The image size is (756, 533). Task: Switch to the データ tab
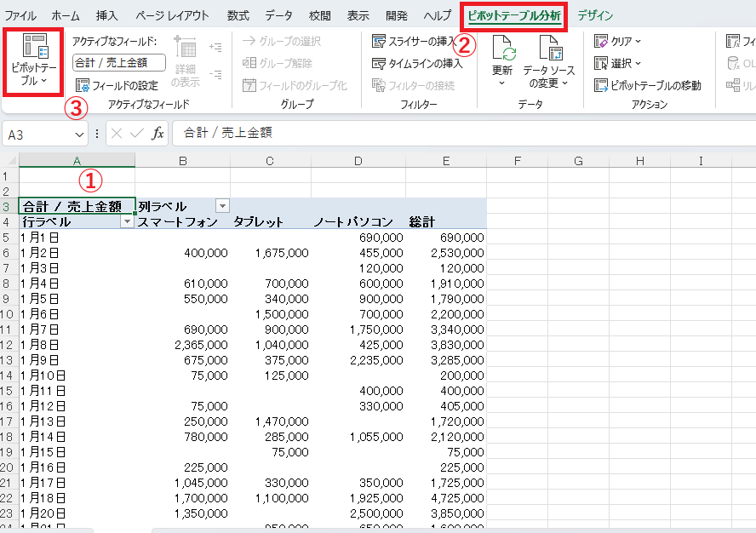pyautogui.click(x=278, y=16)
